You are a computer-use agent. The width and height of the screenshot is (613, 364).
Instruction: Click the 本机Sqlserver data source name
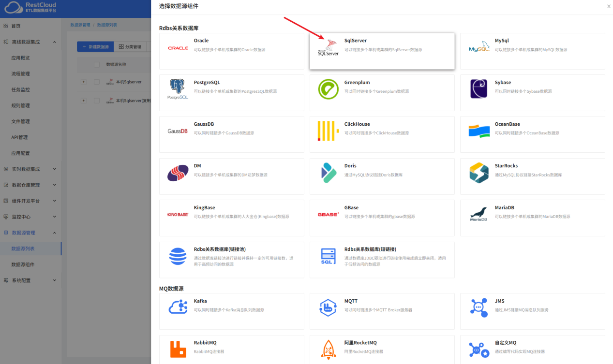tap(129, 82)
